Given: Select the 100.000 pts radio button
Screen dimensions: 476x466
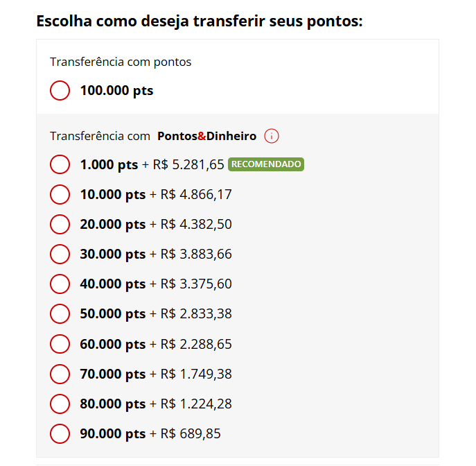Looking at the screenshot, I should point(60,90).
